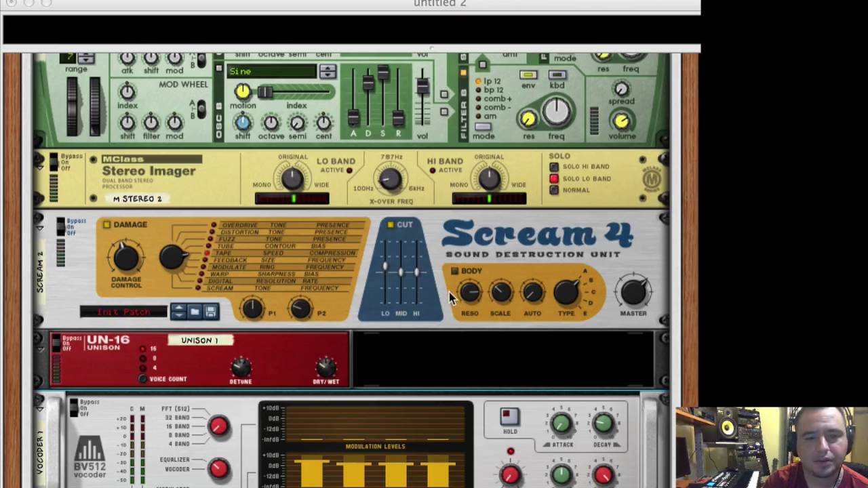Click the synth volume knob

coord(622,121)
